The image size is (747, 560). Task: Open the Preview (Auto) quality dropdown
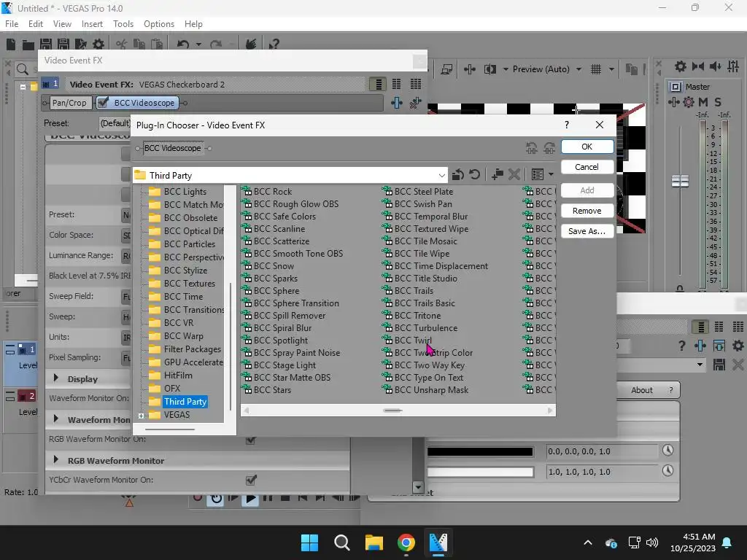point(578,69)
